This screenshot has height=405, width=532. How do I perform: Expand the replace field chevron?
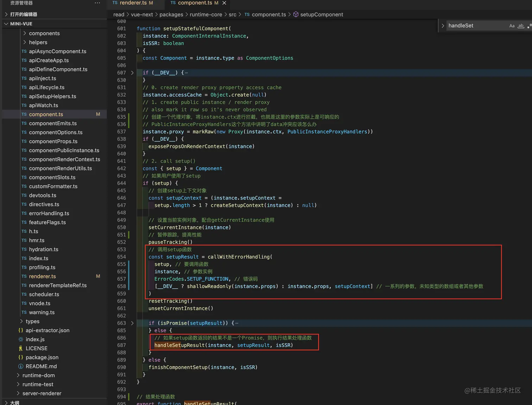pyautogui.click(x=443, y=26)
